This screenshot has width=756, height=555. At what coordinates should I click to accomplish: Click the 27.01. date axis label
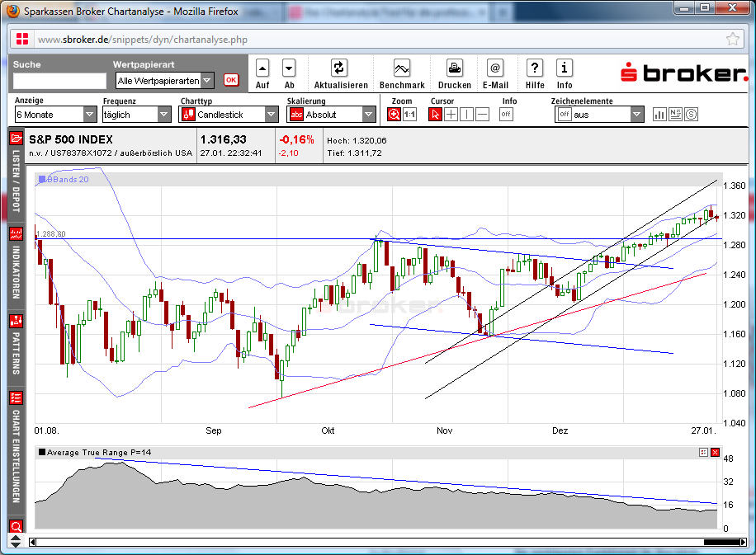point(703,430)
